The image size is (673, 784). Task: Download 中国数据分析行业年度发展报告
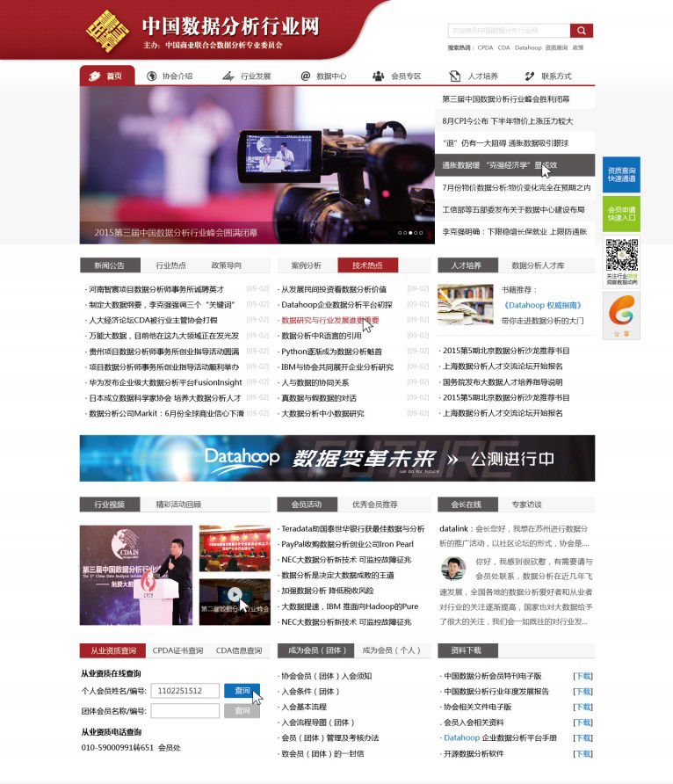pyautogui.click(x=583, y=692)
